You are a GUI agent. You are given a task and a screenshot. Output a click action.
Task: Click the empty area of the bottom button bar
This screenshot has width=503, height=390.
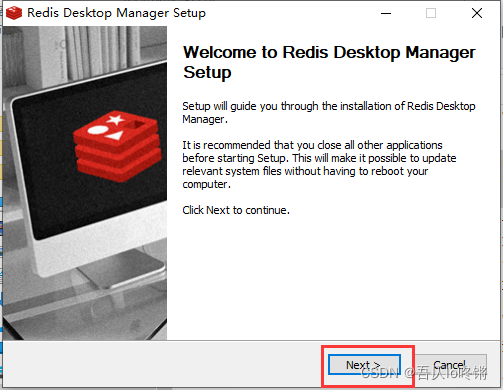pos(163,364)
